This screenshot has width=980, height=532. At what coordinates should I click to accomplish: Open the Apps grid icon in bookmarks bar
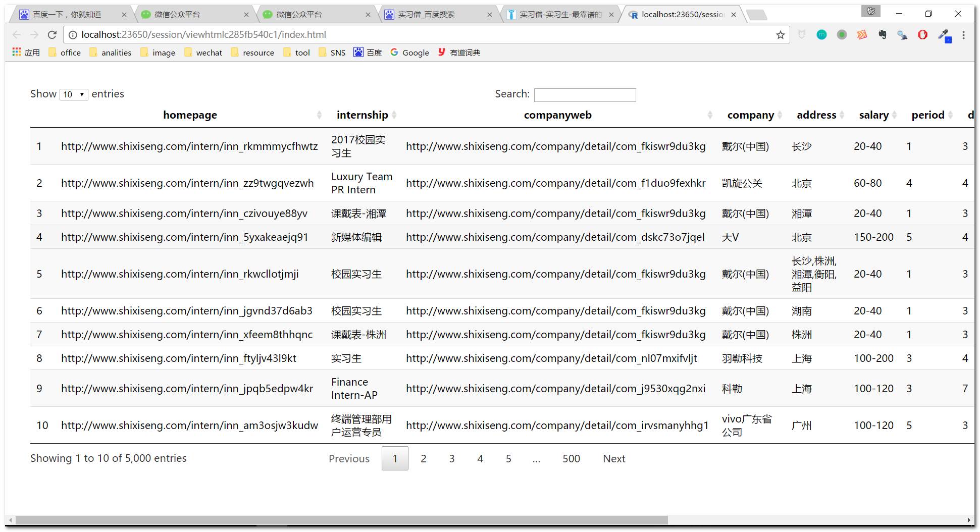(x=17, y=52)
